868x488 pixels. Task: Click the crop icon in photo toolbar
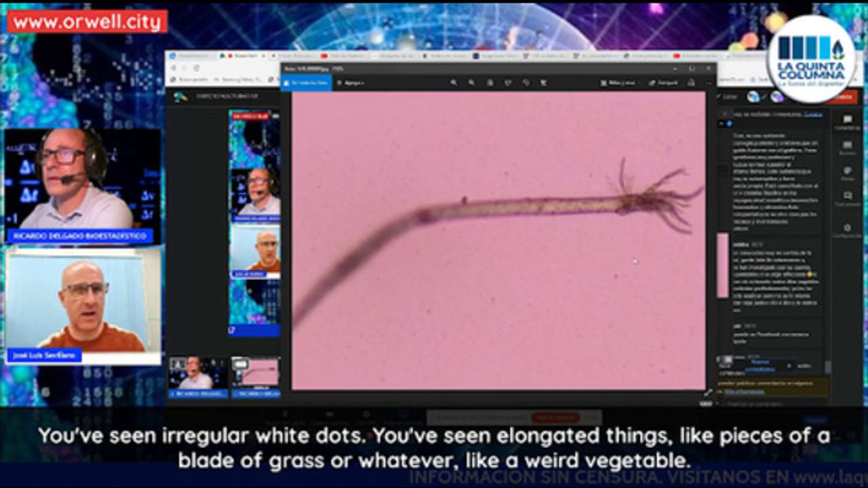pyautogui.click(x=544, y=83)
